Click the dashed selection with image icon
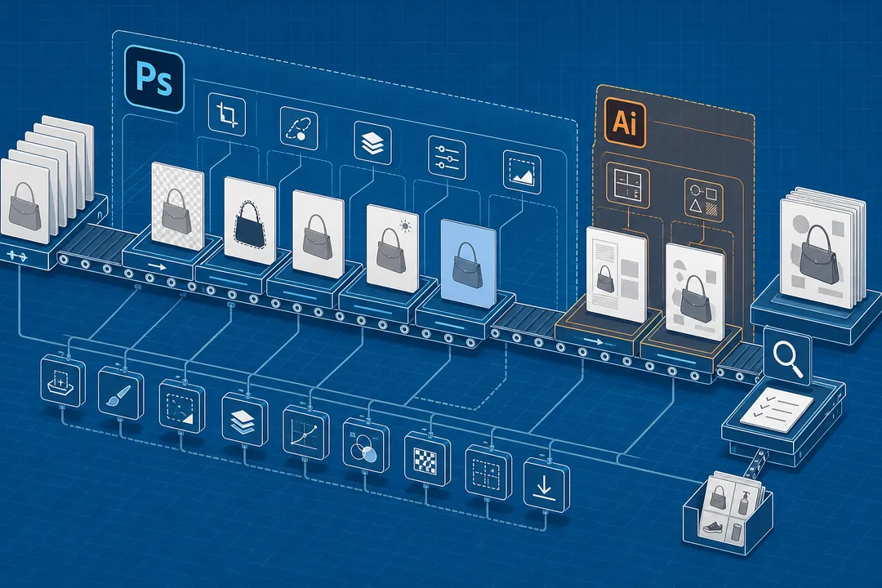Screen dimensions: 882x588 click(x=181, y=406)
